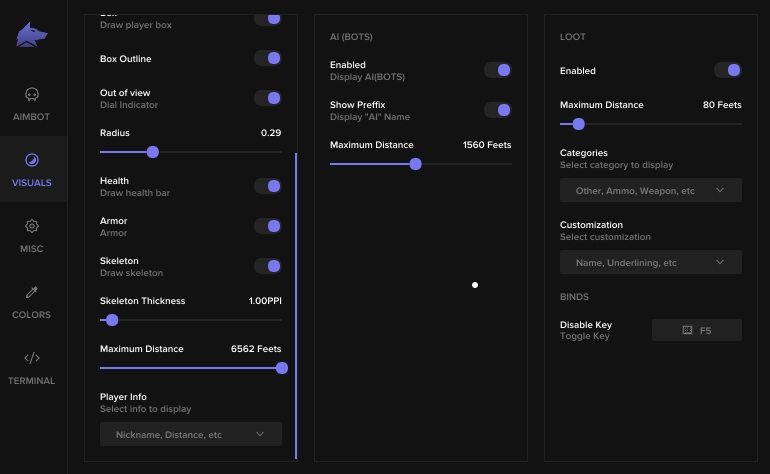Disable the Skeleton draw toggle
Viewport: 770px width, 474px height.
(267, 266)
